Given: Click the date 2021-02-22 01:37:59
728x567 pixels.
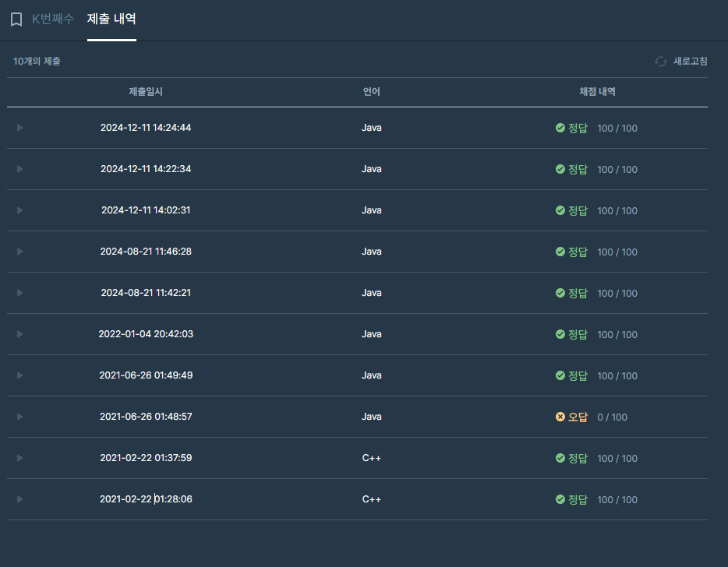Looking at the screenshot, I should pos(146,458).
